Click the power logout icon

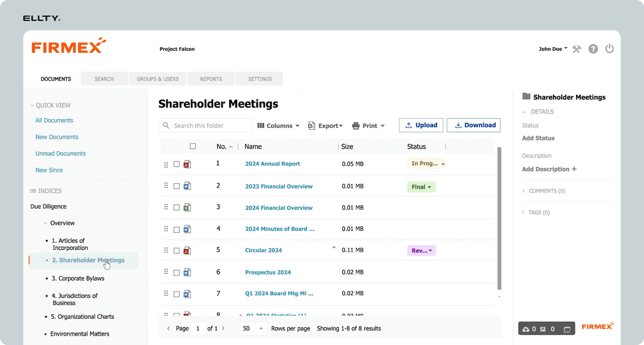(x=609, y=49)
